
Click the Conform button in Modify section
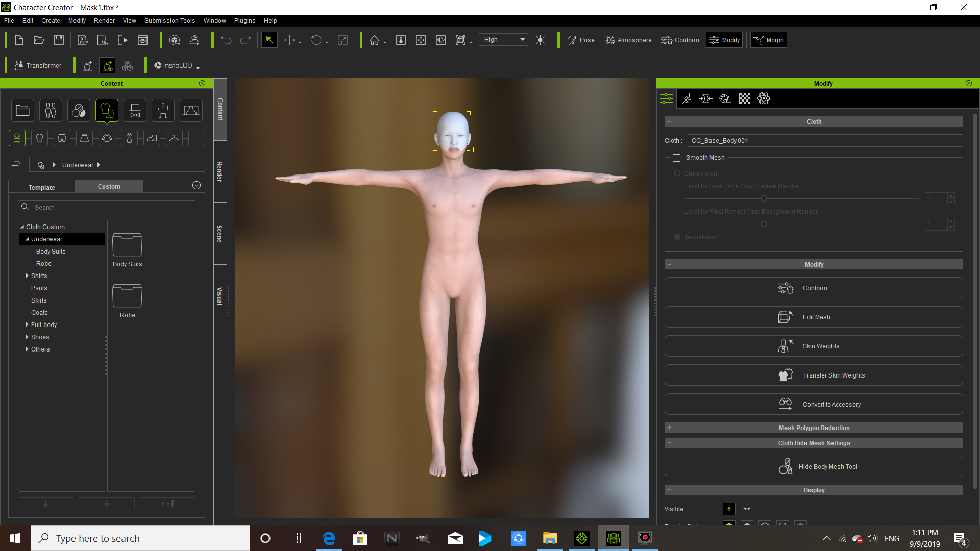[x=814, y=288]
